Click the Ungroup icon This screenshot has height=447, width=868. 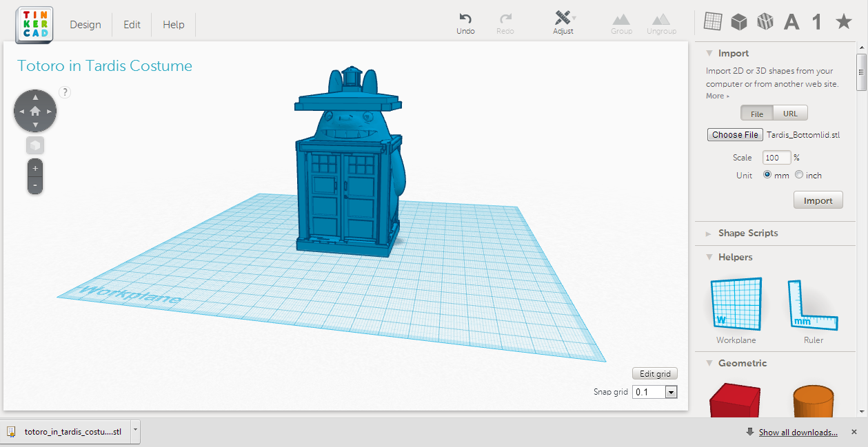(x=661, y=23)
